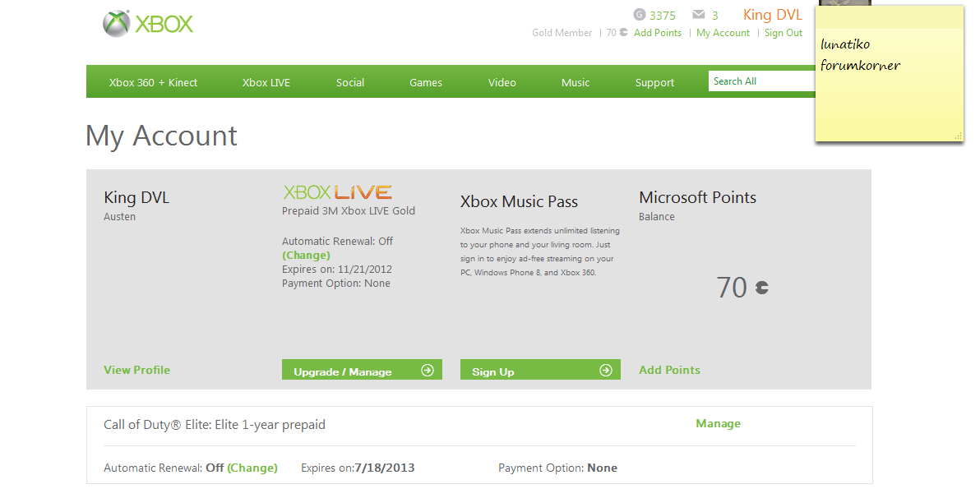Open the Xbox 360 + Kinect menu
The height and width of the screenshot is (498, 980).
click(153, 82)
